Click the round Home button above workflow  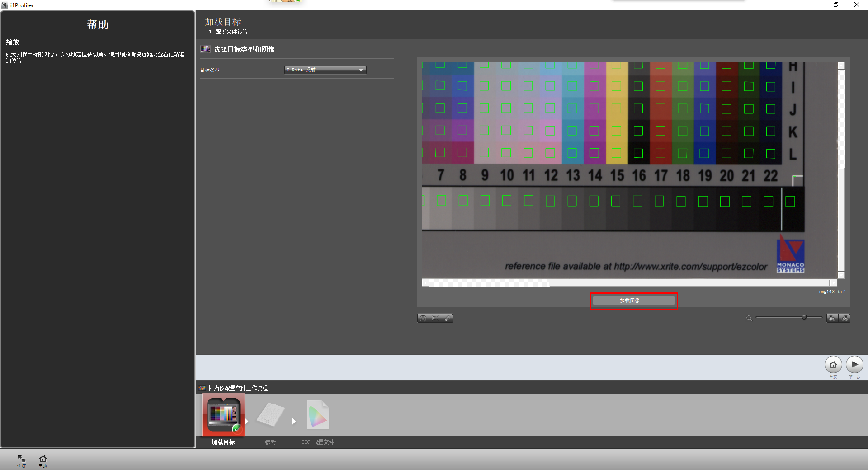pos(833,365)
